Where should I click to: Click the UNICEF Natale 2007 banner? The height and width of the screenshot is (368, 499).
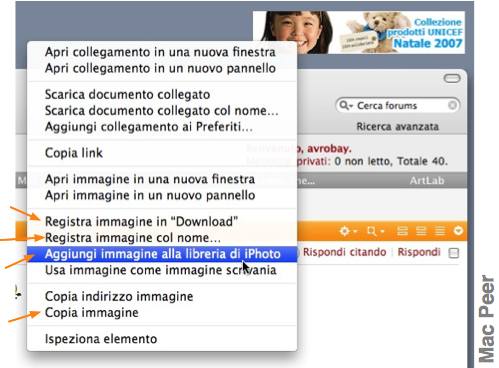pyautogui.click(x=359, y=32)
